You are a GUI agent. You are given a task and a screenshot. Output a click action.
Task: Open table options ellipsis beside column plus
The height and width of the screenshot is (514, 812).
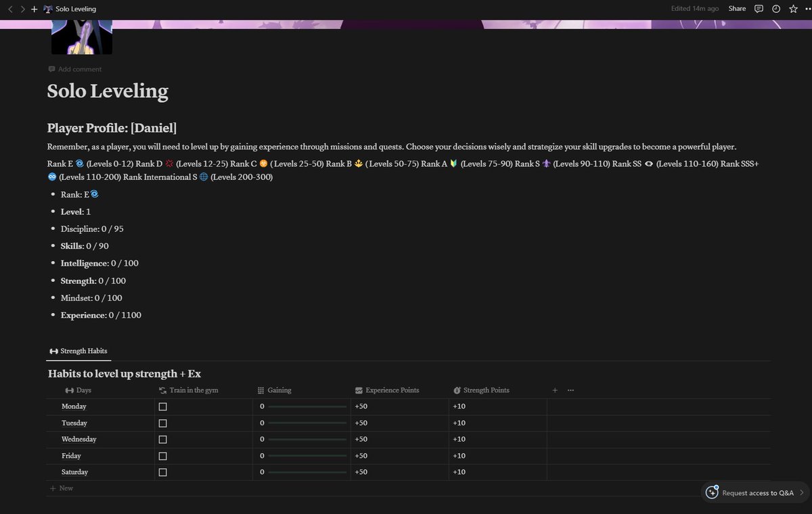pyautogui.click(x=570, y=390)
